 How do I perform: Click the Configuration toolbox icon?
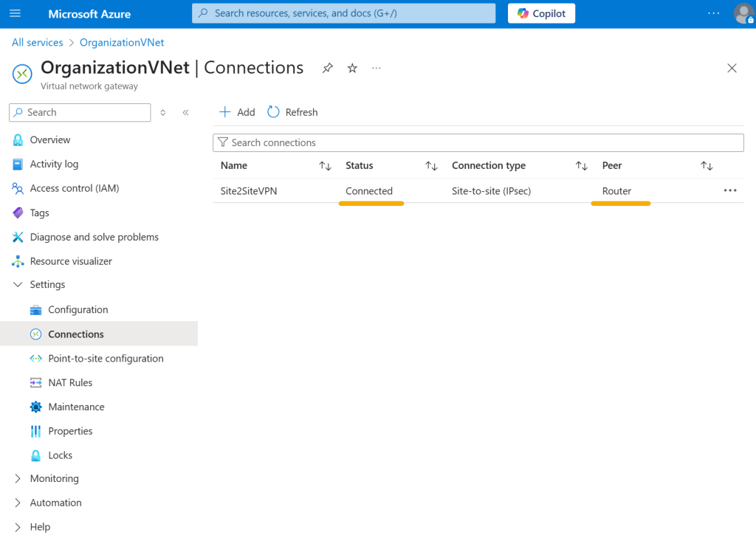click(x=35, y=310)
